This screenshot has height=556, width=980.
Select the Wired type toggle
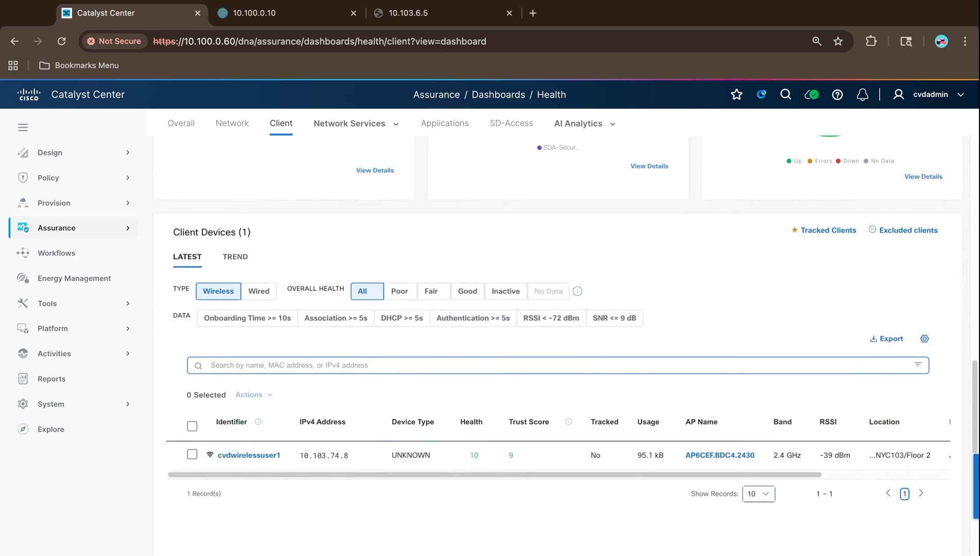[258, 291]
